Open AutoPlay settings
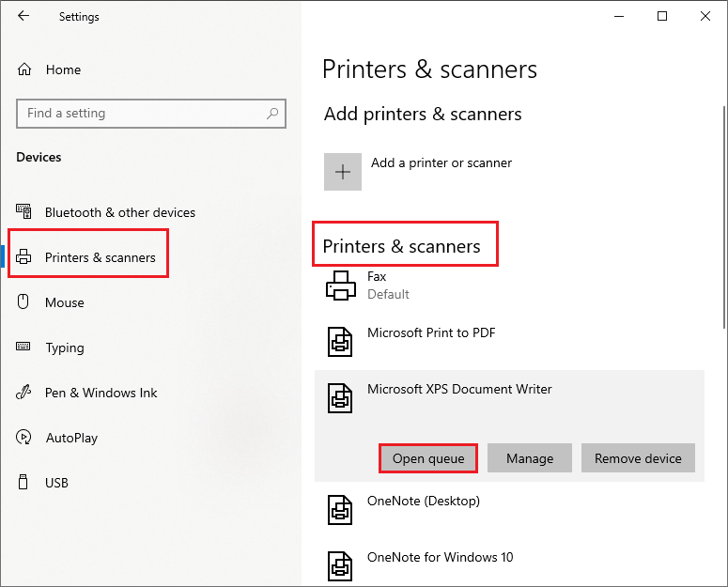 coord(72,438)
